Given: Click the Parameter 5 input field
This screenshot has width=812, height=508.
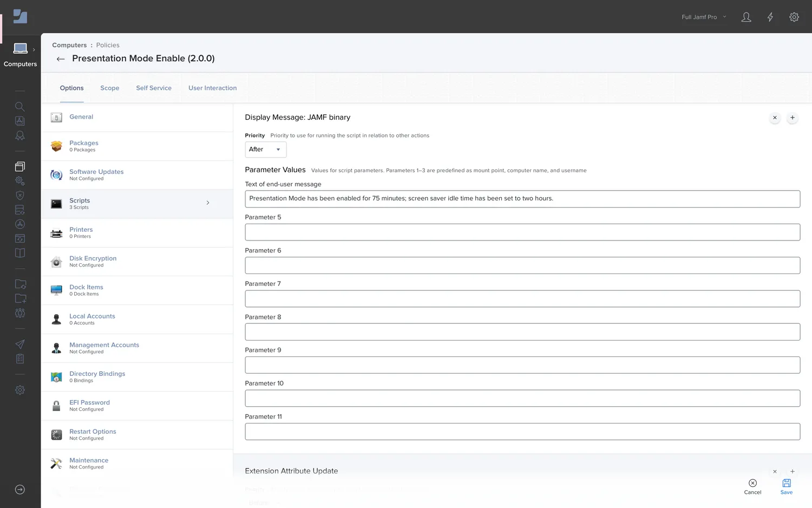Looking at the screenshot, I should (x=522, y=232).
